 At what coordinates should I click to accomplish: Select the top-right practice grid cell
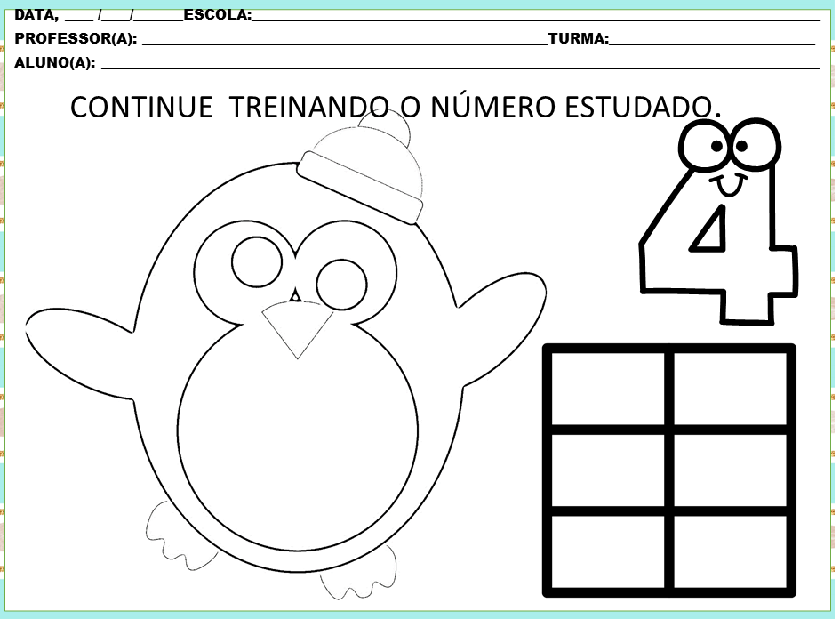coord(730,388)
